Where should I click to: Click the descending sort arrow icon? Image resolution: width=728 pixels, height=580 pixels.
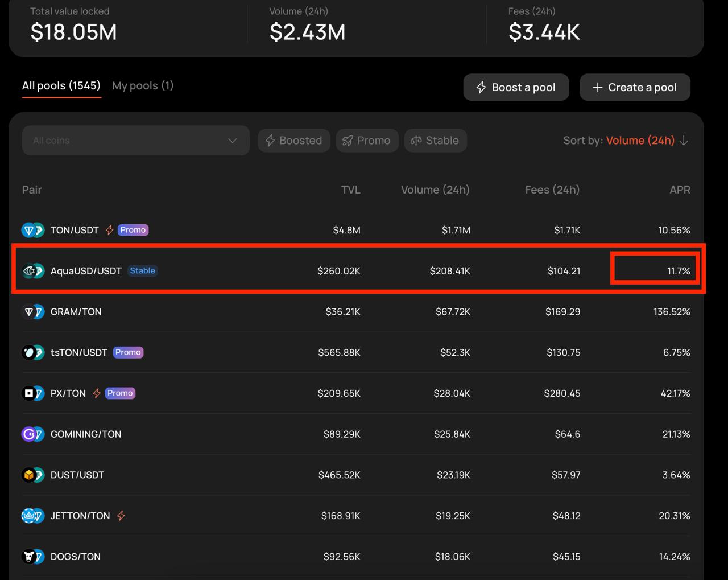pos(684,141)
